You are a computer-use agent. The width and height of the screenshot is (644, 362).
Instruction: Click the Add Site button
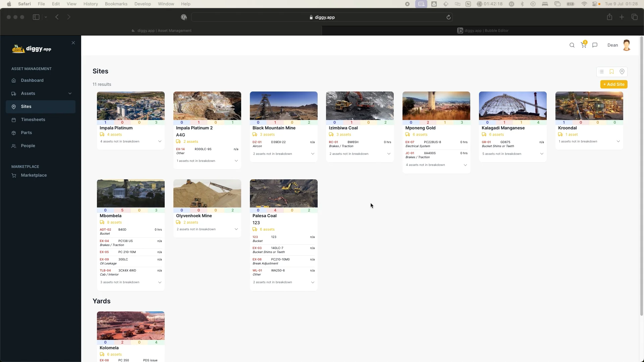point(613,84)
